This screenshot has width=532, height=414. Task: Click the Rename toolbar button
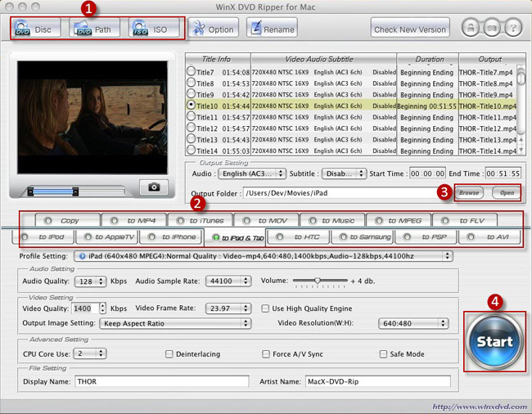[x=272, y=28]
